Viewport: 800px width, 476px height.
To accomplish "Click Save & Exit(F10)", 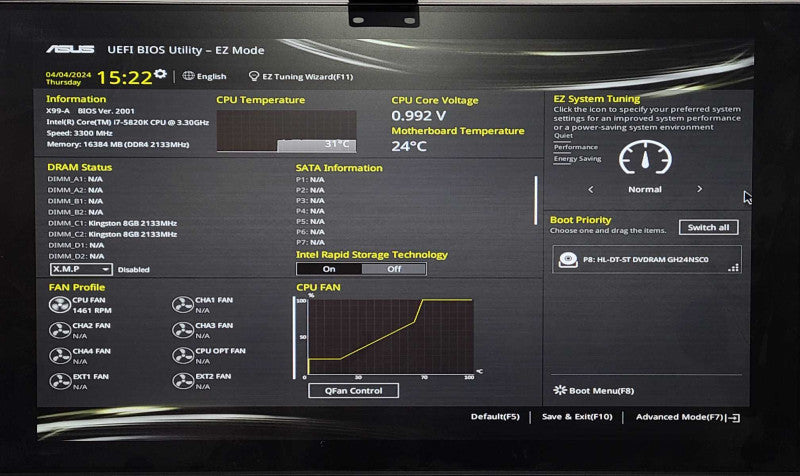I will 577,416.
